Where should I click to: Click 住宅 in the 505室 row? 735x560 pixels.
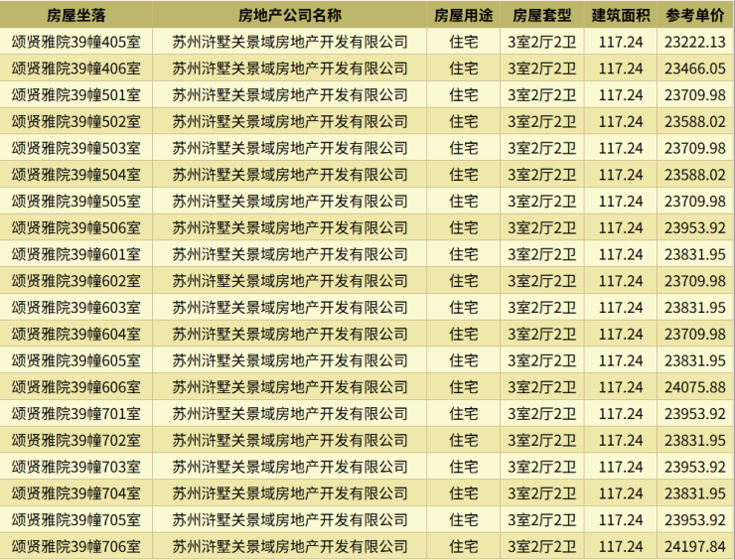click(464, 202)
